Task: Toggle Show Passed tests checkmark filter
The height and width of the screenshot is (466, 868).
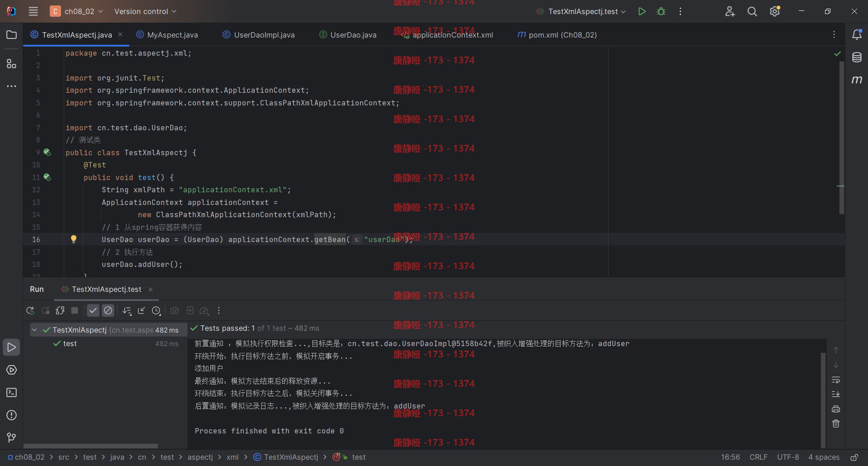Action: 93,311
